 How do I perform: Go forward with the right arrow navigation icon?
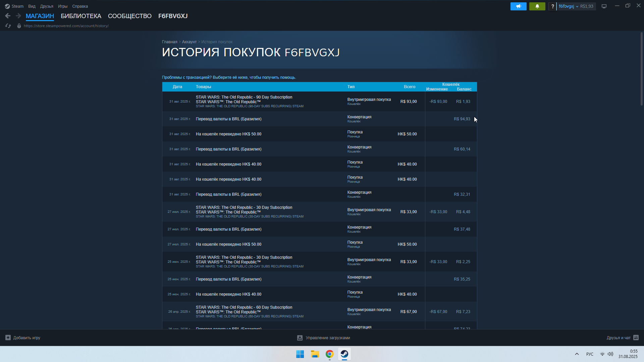click(x=18, y=16)
